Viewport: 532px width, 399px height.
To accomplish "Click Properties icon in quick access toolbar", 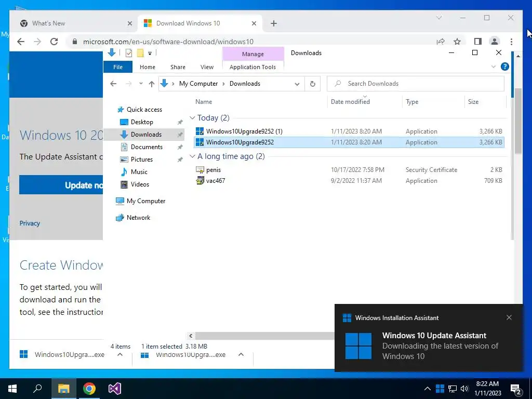I will pos(129,53).
